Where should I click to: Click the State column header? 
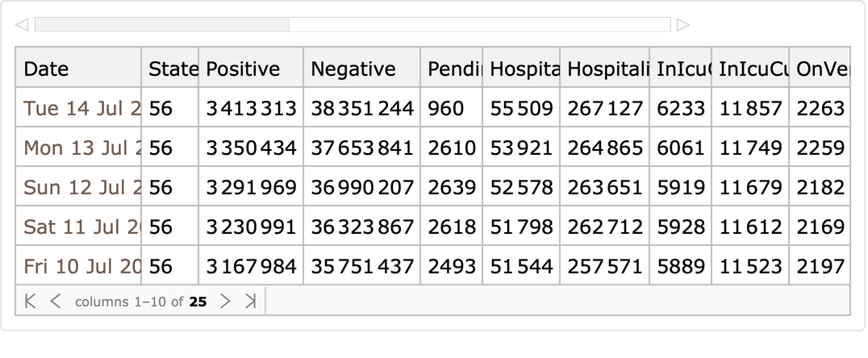click(x=170, y=69)
